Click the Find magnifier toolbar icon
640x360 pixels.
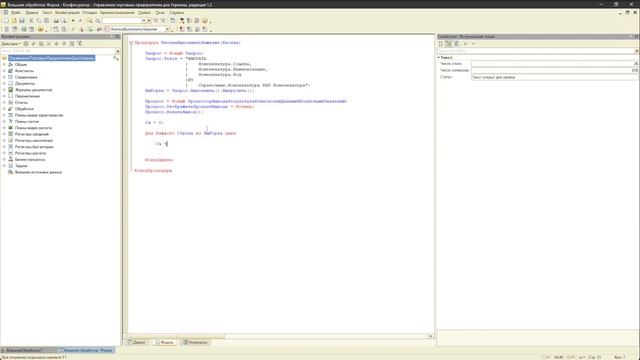tap(90, 20)
